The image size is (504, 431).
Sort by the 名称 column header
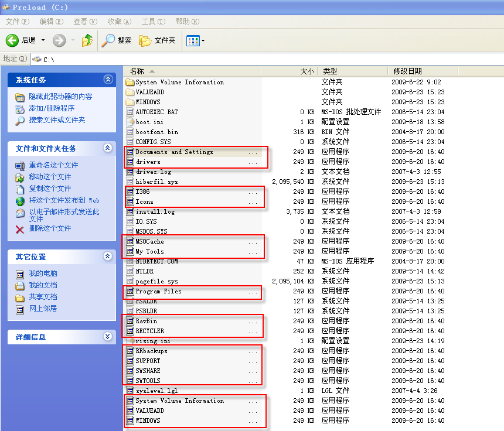click(x=192, y=71)
